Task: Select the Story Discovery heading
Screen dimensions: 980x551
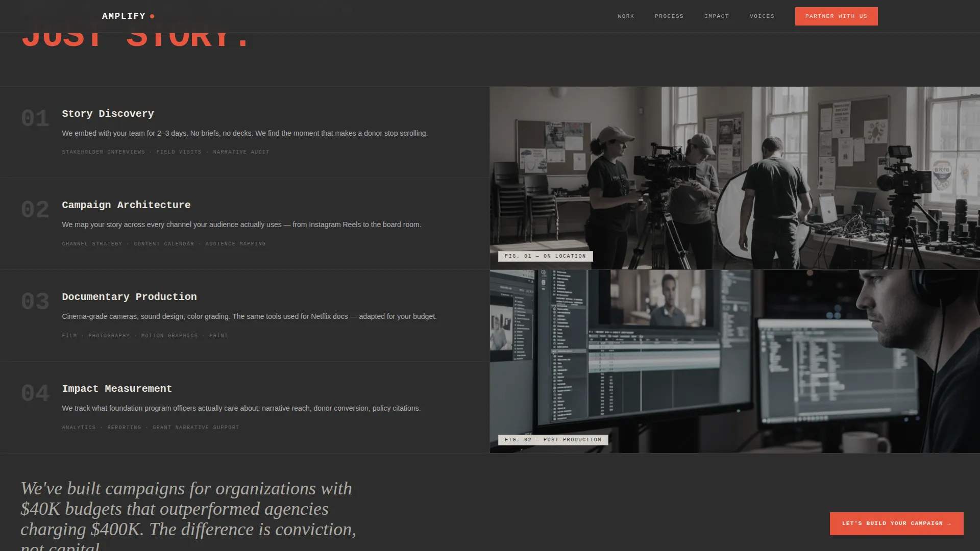Action: tap(108, 114)
